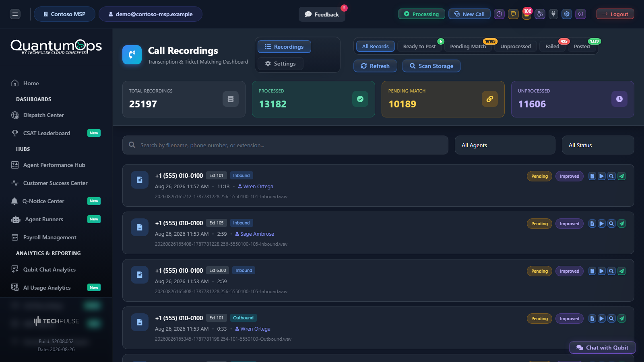Select the All Records filter tab
This screenshot has width=644, height=362.
[375, 46]
